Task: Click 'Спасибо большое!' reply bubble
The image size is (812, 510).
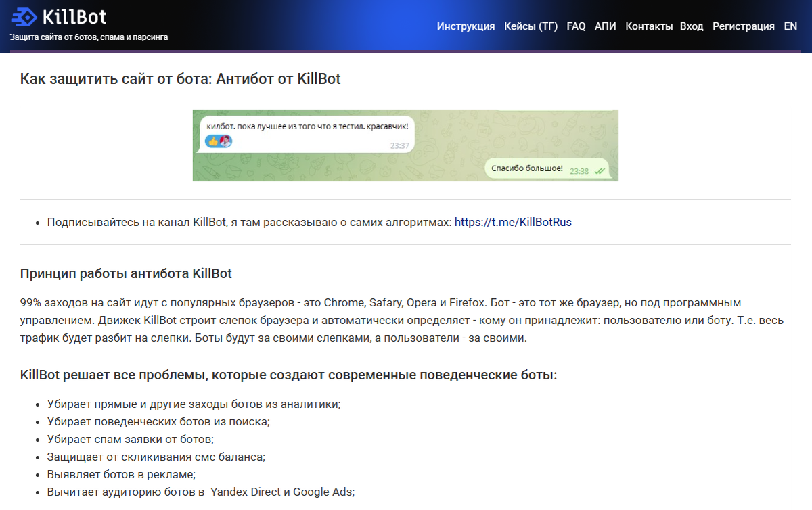Action: pos(547,168)
